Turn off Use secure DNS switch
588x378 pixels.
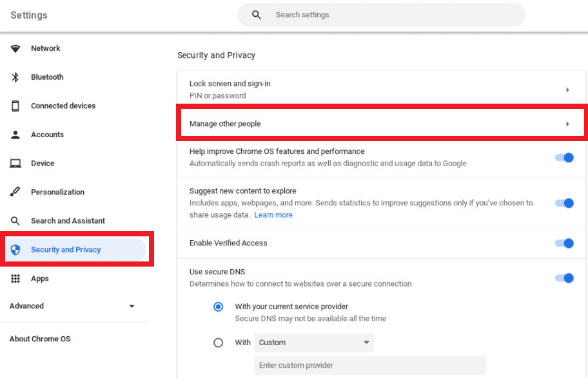pyautogui.click(x=564, y=278)
